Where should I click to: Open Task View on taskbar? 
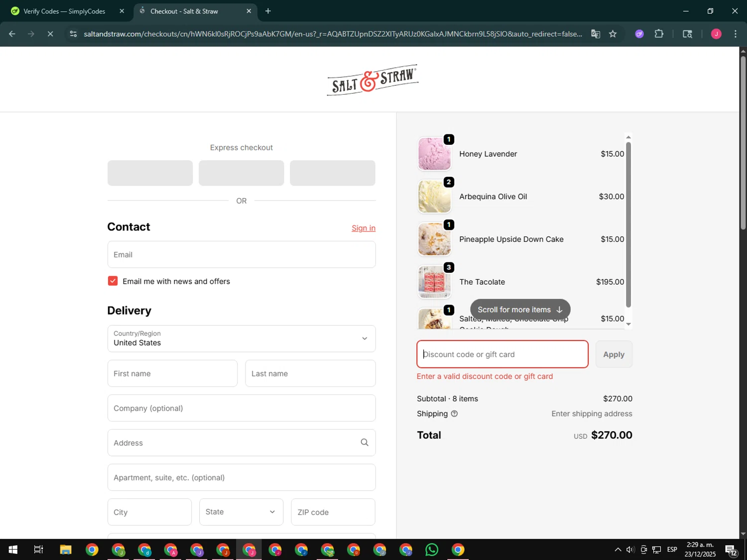coord(38,550)
